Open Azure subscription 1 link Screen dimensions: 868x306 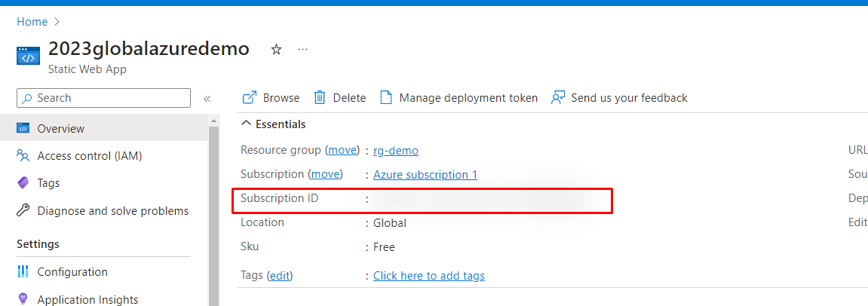(x=425, y=175)
